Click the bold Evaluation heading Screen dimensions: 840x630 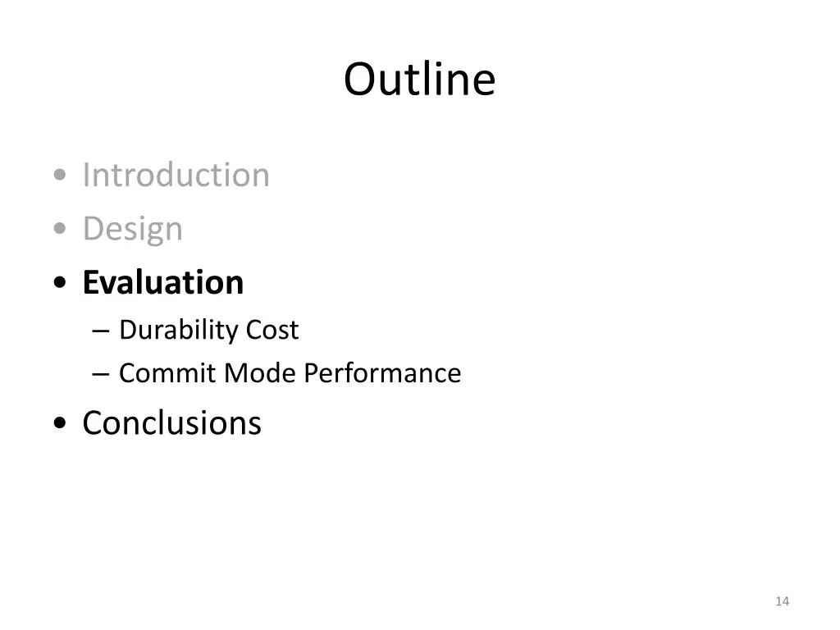coord(163,282)
